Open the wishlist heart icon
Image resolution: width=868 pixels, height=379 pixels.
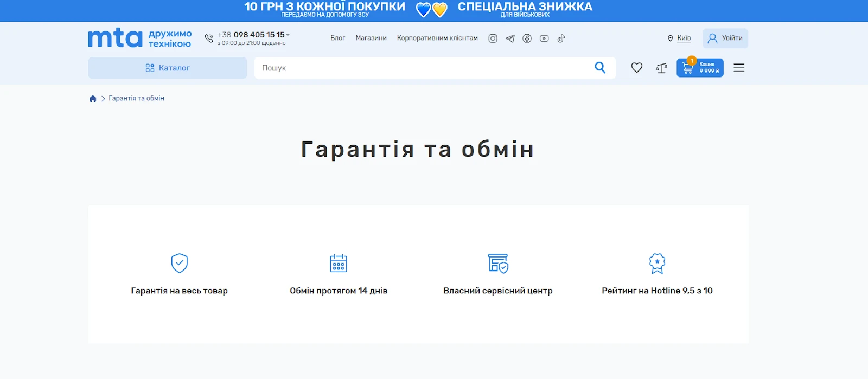click(637, 68)
